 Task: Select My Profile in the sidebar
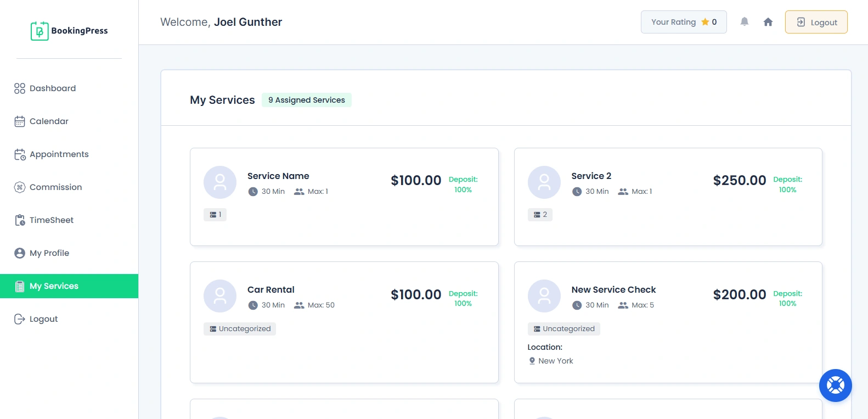69,253
